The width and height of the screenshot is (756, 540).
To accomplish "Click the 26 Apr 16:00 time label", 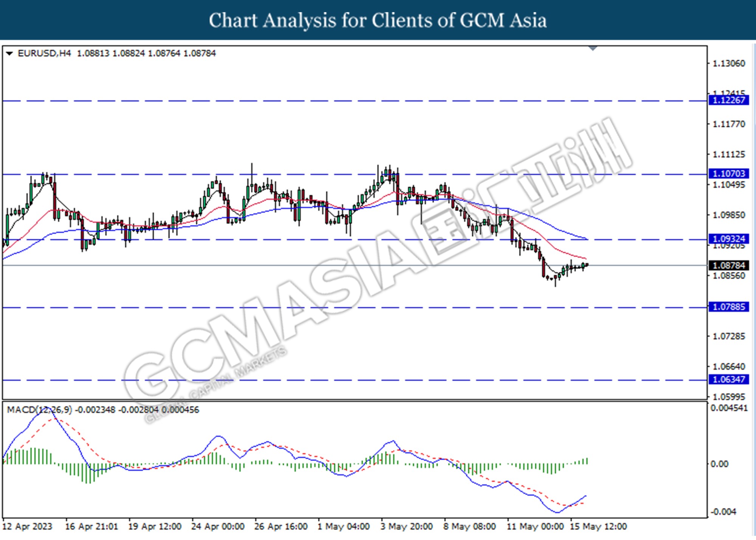I will click(281, 526).
